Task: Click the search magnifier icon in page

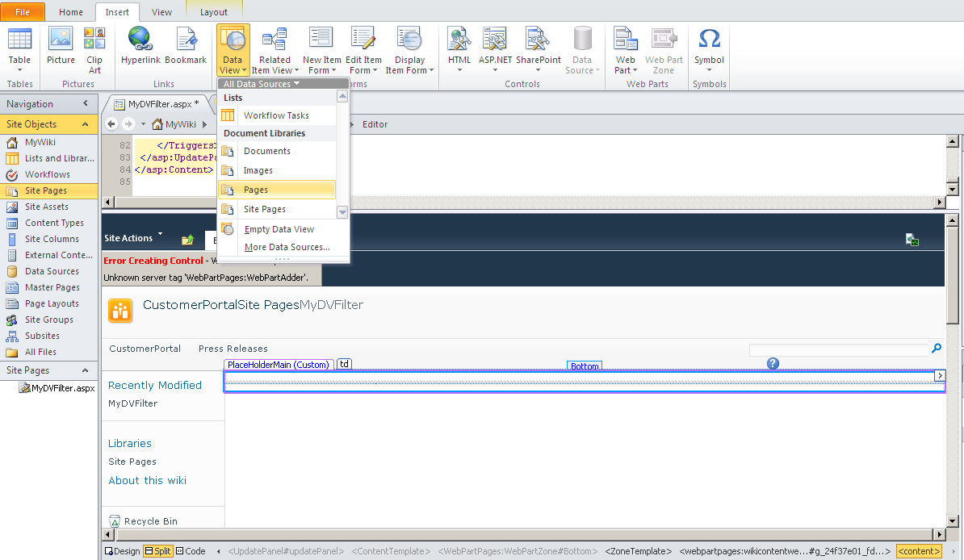Action: (x=937, y=348)
